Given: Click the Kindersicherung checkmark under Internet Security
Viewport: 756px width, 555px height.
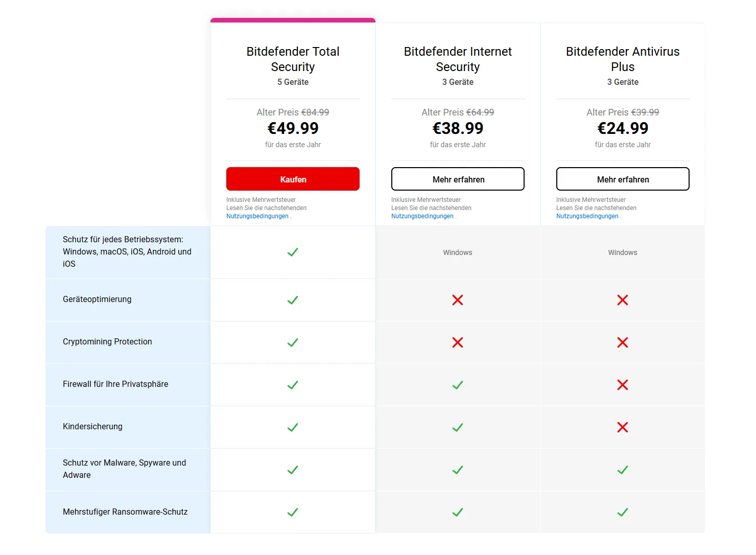Looking at the screenshot, I should tap(458, 427).
